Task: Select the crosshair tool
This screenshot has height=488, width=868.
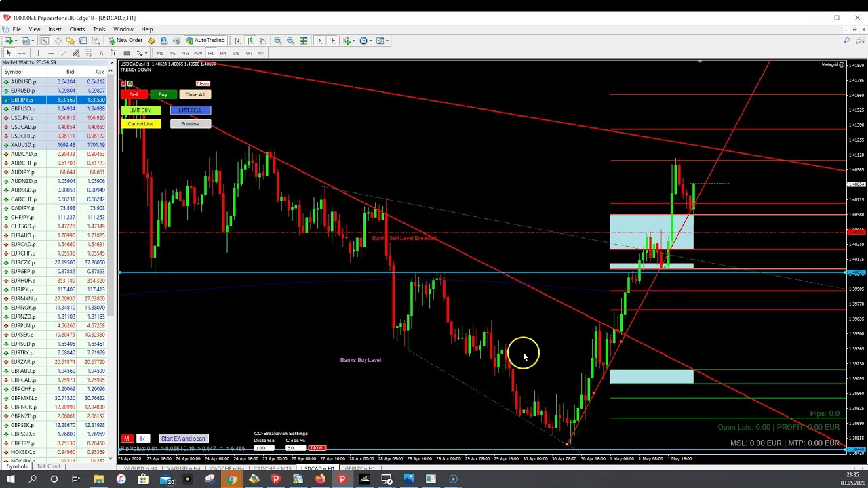Action: coord(22,53)
